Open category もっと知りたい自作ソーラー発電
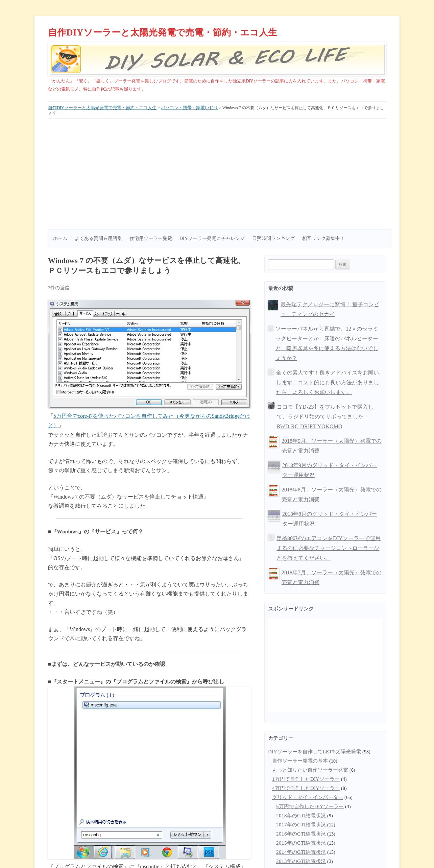The width and height of the screenshot is (434, 868). (x=310, y=770)
